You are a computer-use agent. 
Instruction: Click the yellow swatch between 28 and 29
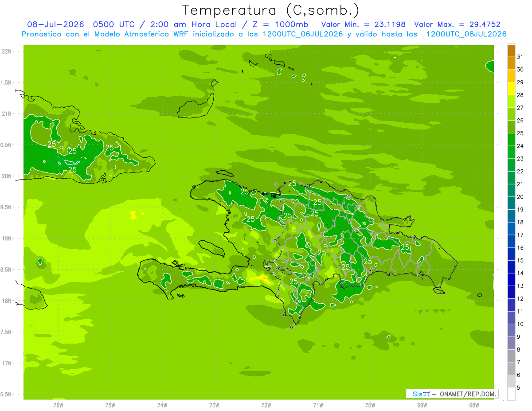pyautogui.click(x=511, y=89)
